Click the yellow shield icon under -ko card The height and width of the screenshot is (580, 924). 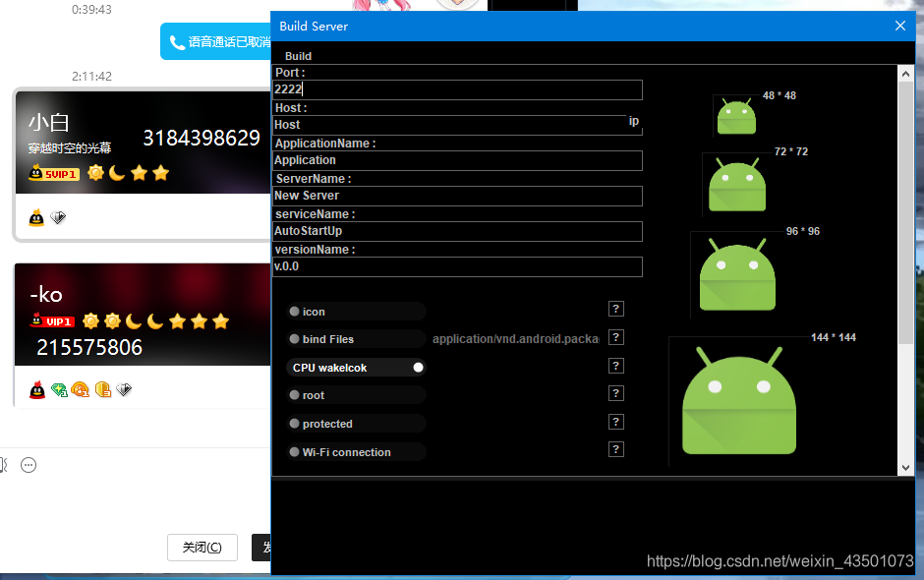[x=103, y=389]
